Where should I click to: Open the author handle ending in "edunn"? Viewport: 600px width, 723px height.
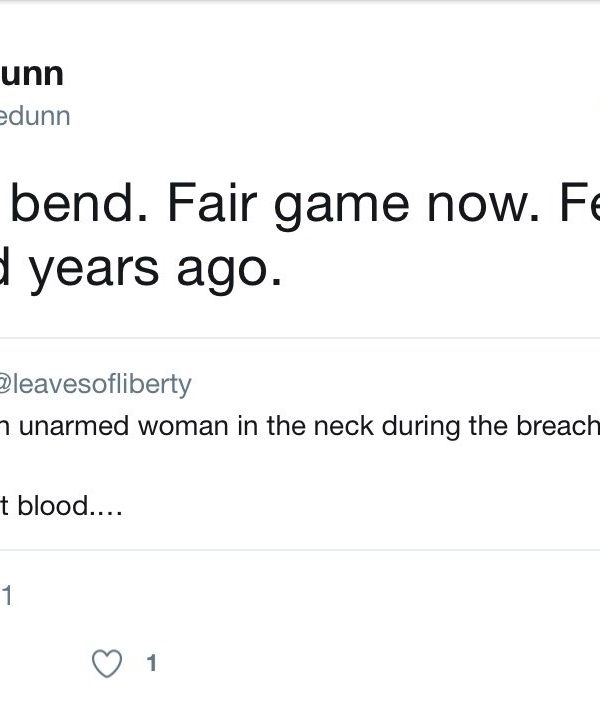pos(35,117)
